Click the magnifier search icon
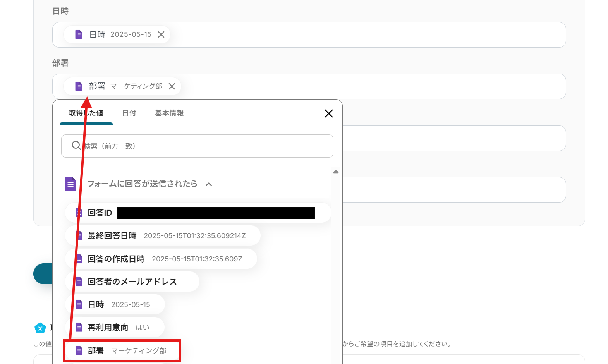The width and height of the screenshot is (608, 364). click(76, 145)
